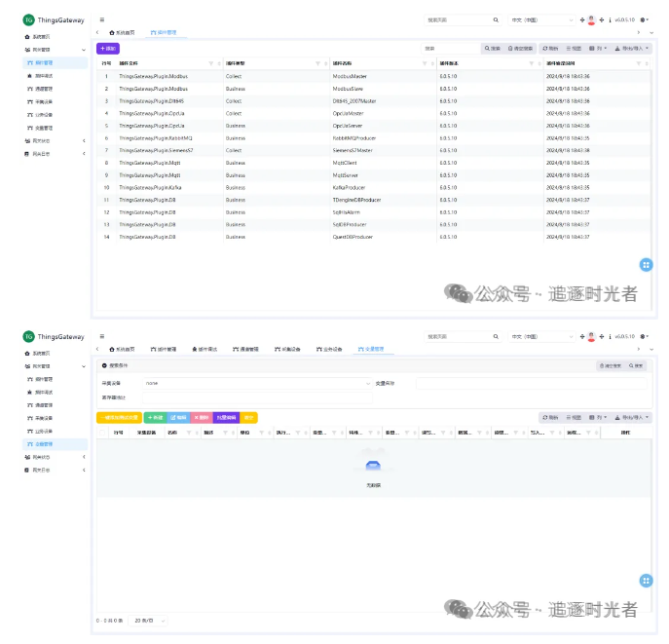Open the 导出/导入 dropdown in the upper window
The width and height of the screenshot is (669, 644).
pyautogui.click(x=631, y=49)
